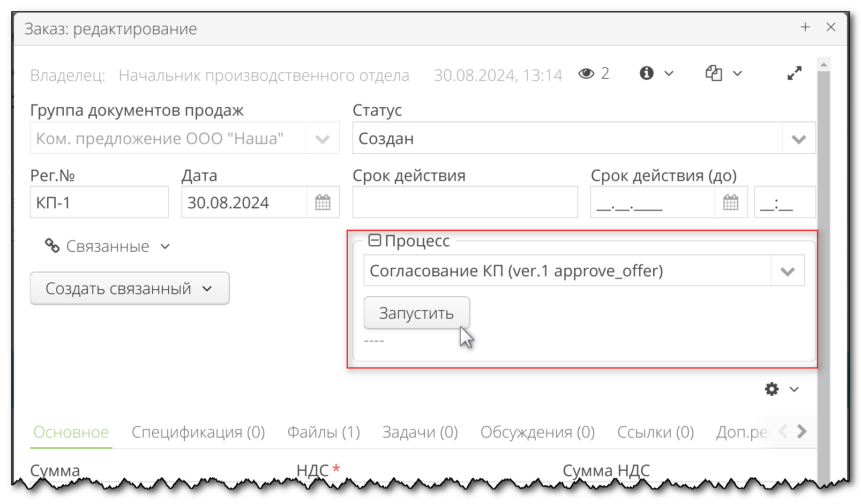The width and height of the screenshot is (861, 504).
Task: Open the calendar for Срок действия (до)
Action: (x=731, y=202)
